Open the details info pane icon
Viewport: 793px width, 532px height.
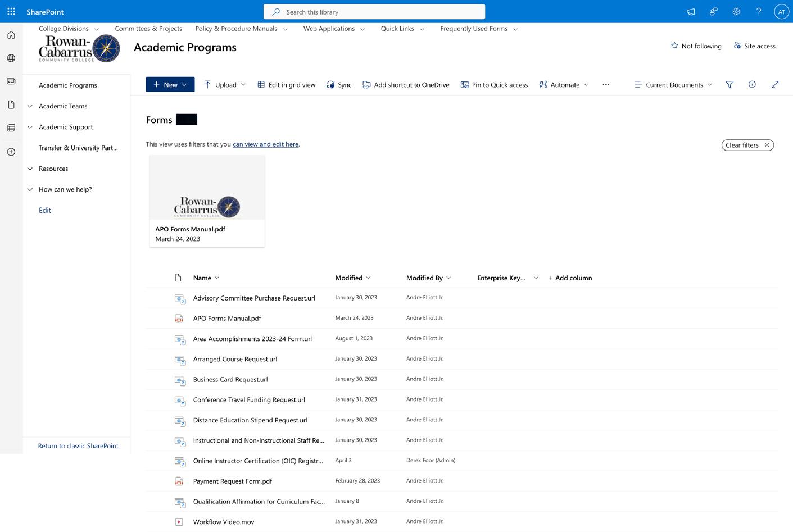click(x=752, y=84)
